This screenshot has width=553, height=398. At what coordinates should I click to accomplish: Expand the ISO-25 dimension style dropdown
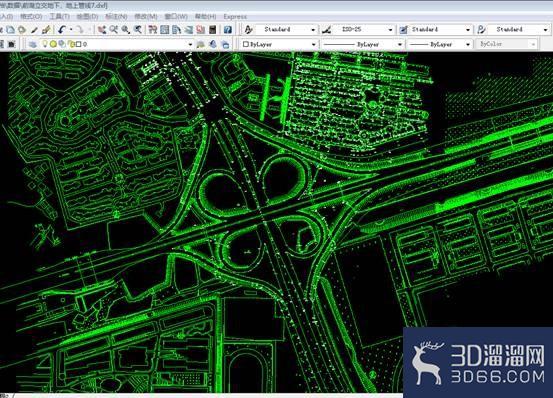[390, 30]
